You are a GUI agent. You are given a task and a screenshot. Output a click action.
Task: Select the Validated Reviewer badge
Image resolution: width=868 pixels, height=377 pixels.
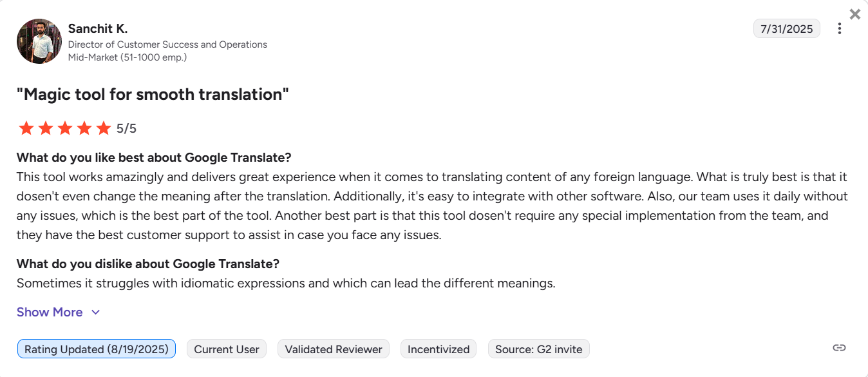pos(333,349)
